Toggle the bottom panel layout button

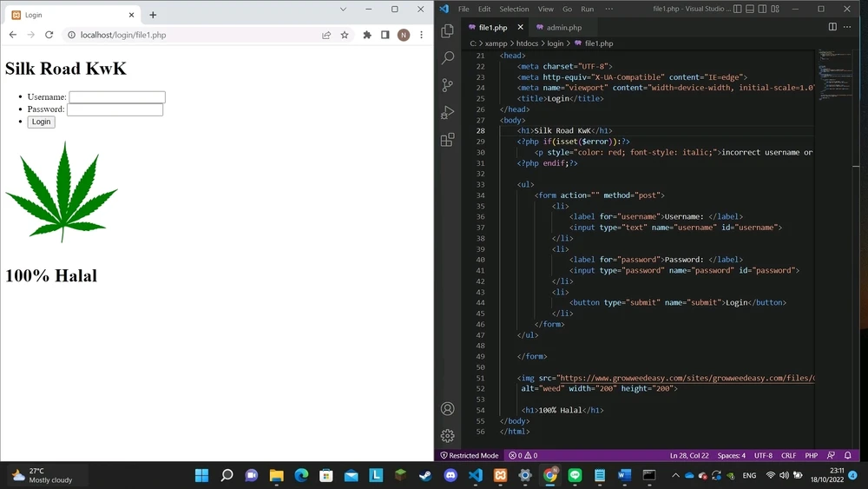750,9
